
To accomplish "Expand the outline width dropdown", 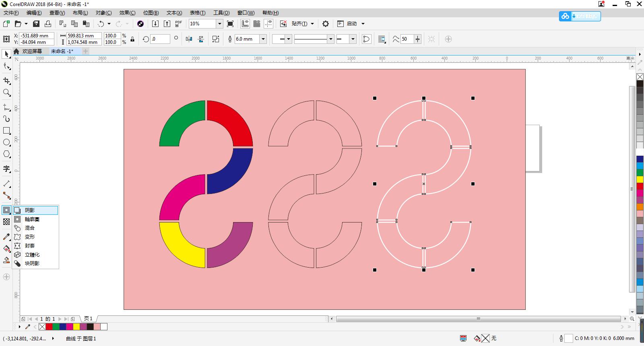I will click(263, 39).
